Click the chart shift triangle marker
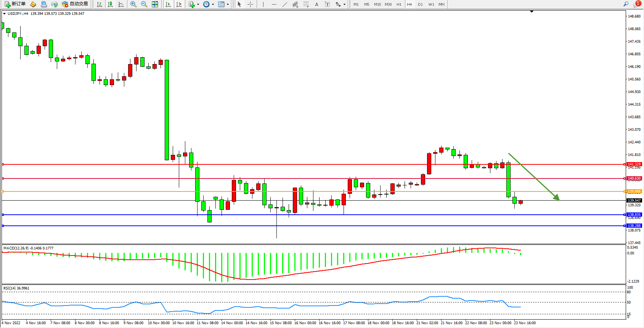This screenshot has height=328, width=644. click(532, 12)
